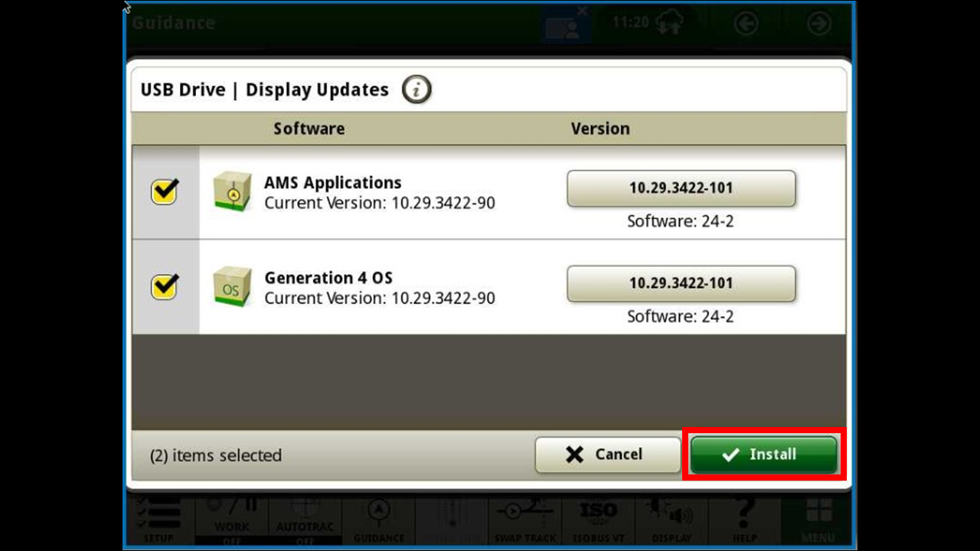
Task: Open the Setup shortcut in bottom bar
Action: coord(159,521)
